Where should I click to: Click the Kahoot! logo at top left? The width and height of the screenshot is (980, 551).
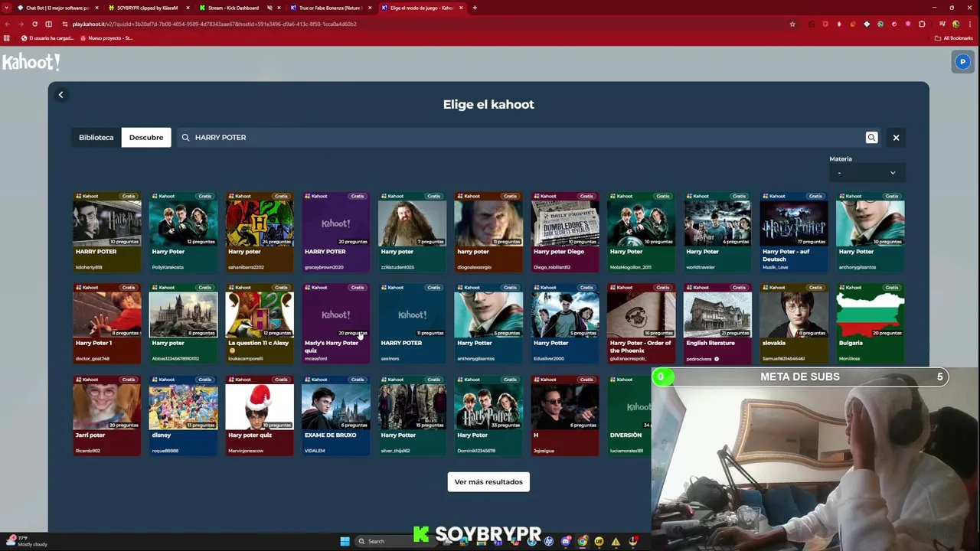tap(31, 62)
